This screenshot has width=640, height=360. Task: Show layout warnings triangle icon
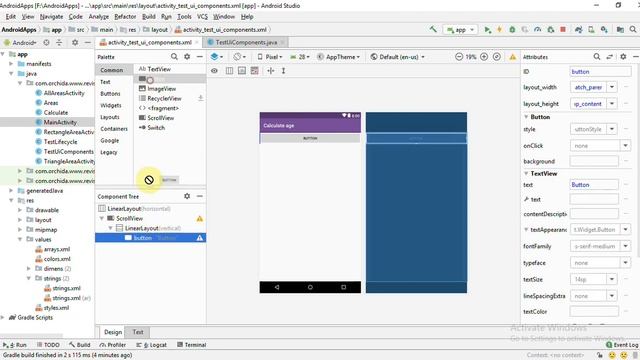(x=513, y=57)
